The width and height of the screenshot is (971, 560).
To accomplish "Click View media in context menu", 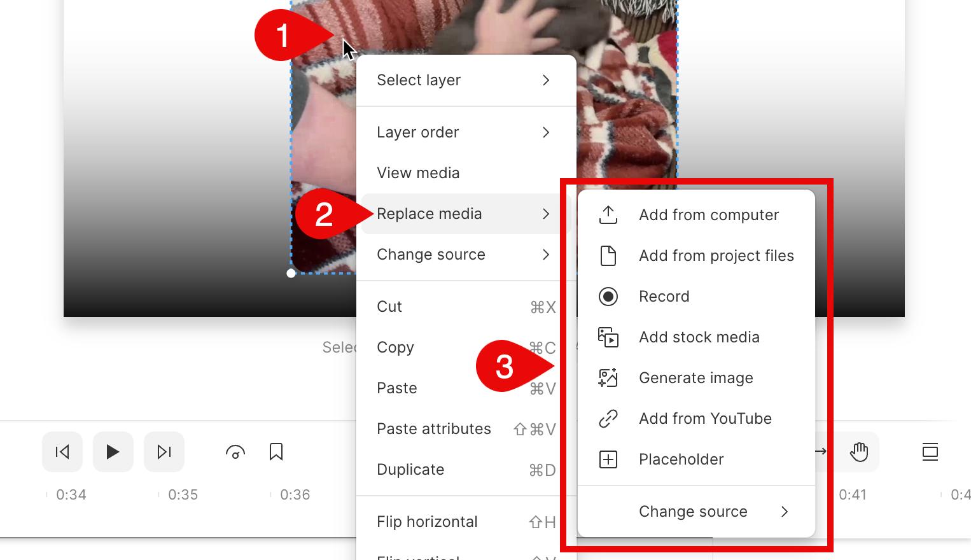I will click(x=419, y=173).
